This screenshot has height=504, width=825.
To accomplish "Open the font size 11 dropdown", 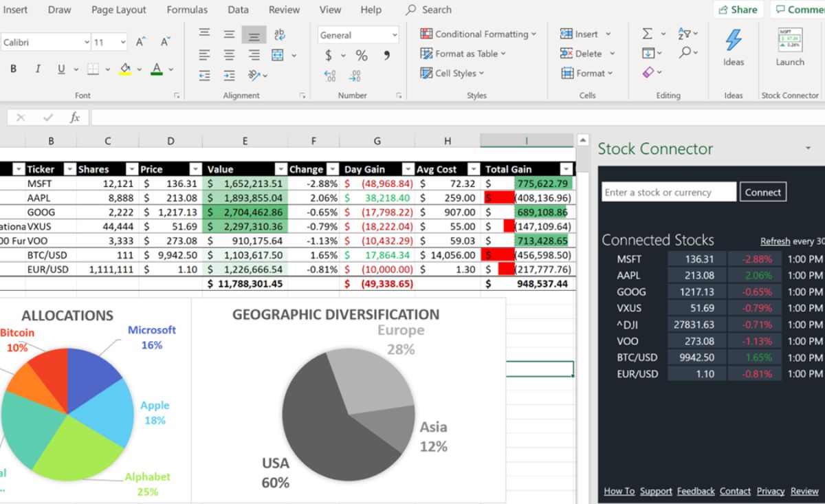I will coord(123,43).
